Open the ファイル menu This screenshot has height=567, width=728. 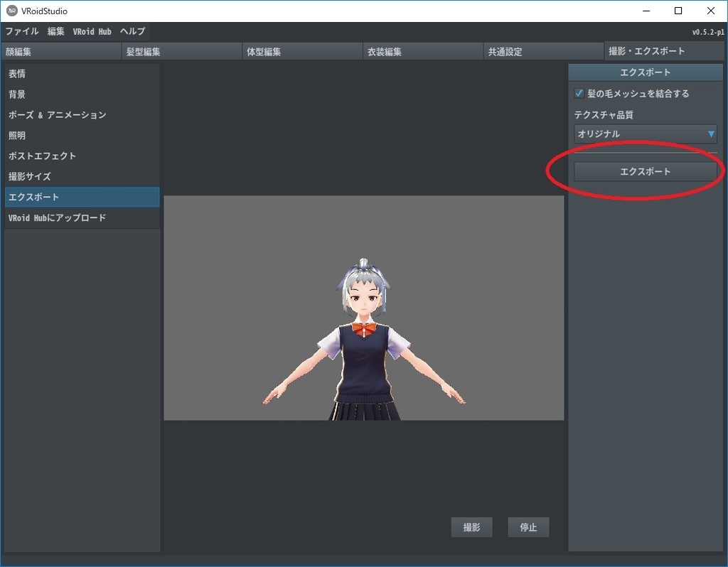click(22, 31)
